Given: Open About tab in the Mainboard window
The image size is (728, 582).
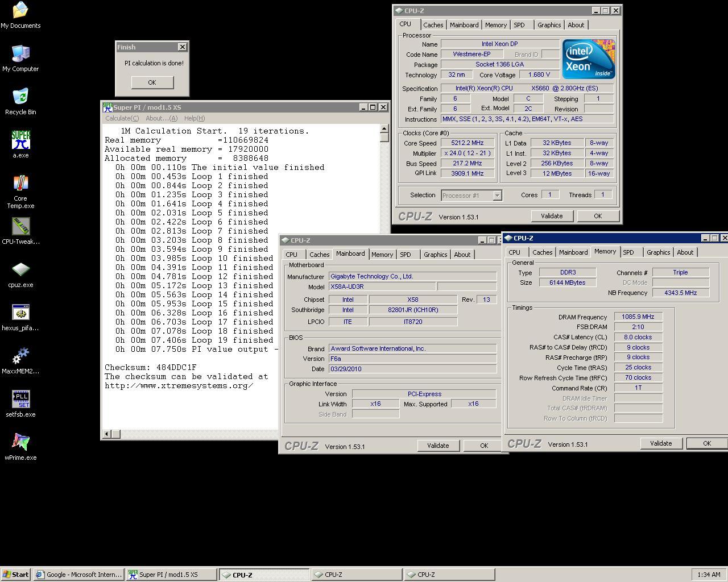Looking at the screenshot, I should tap(462, 255).
